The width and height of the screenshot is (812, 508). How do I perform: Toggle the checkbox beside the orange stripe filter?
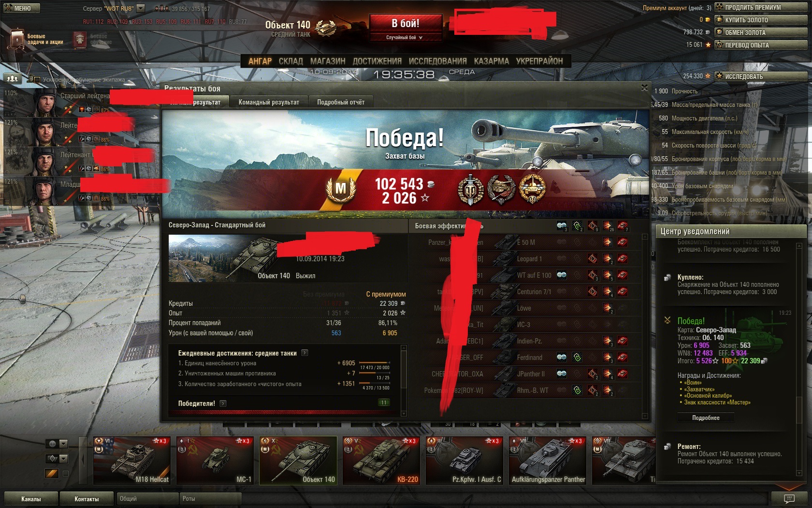(x=66, y=473)
